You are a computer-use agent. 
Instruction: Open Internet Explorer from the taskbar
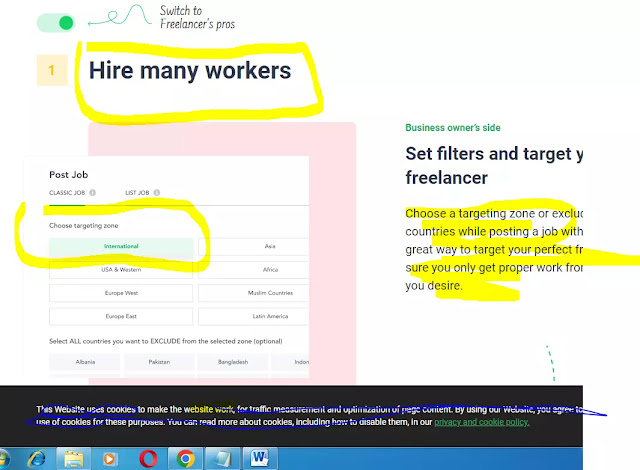(37, 459)
